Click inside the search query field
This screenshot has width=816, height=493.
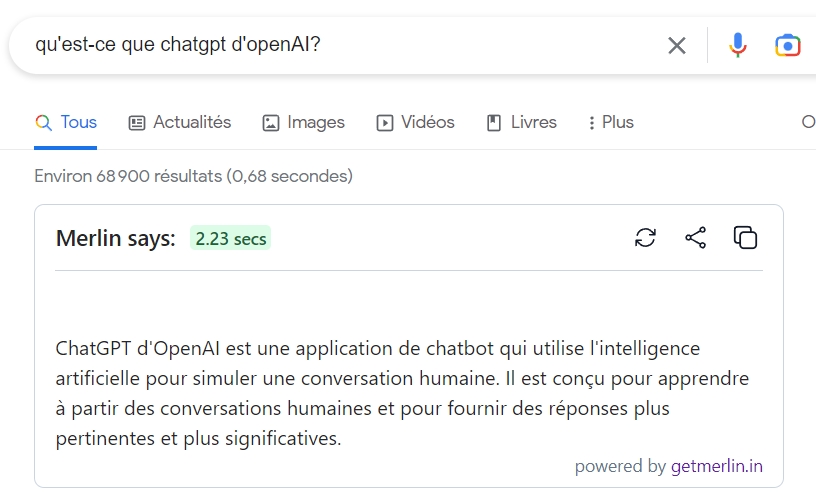coord(343,45)
